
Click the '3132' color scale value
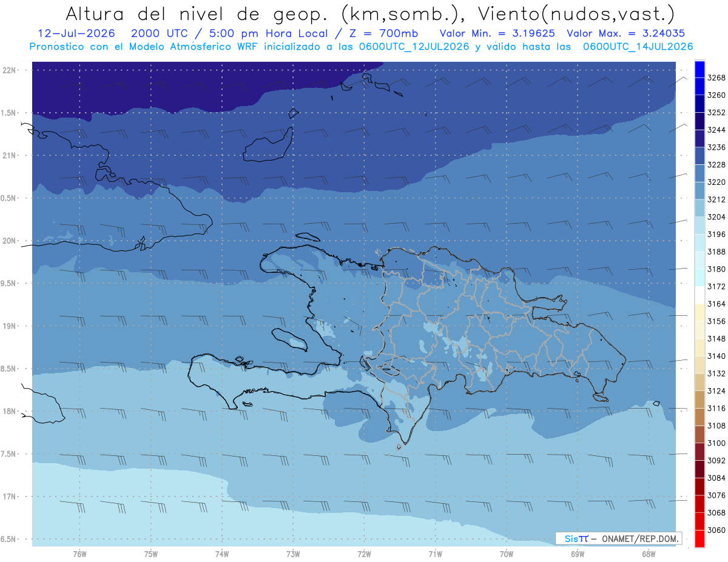716,373
